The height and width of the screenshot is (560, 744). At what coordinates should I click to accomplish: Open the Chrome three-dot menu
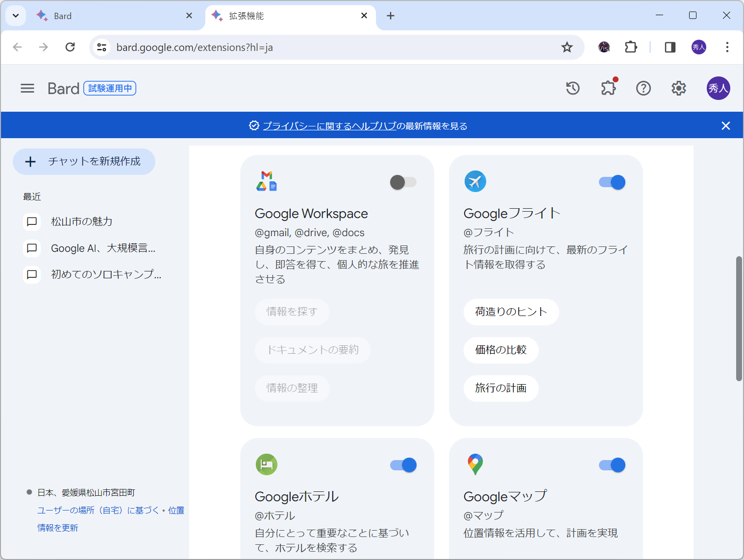click(x=727, y=47)
